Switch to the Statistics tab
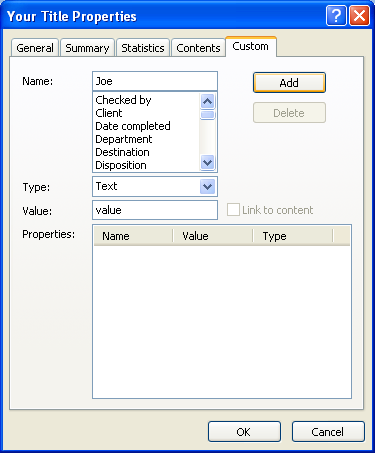 (143, 48)
